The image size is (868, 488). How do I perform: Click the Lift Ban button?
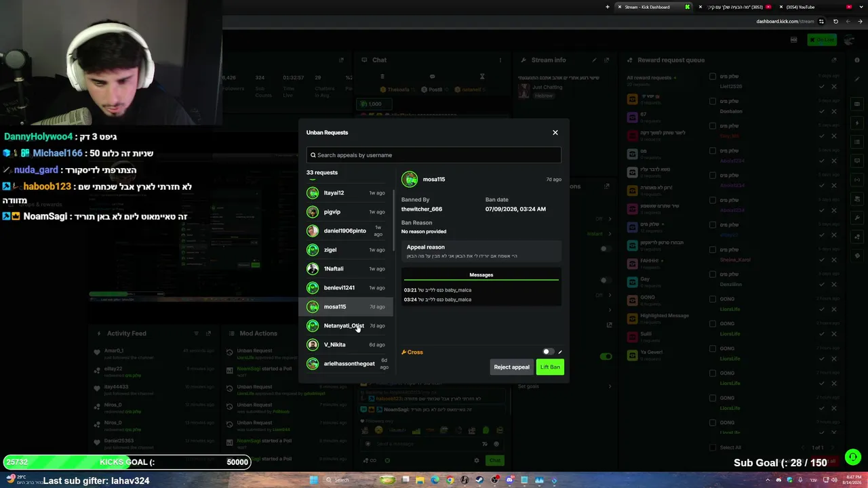coord(550,367)
